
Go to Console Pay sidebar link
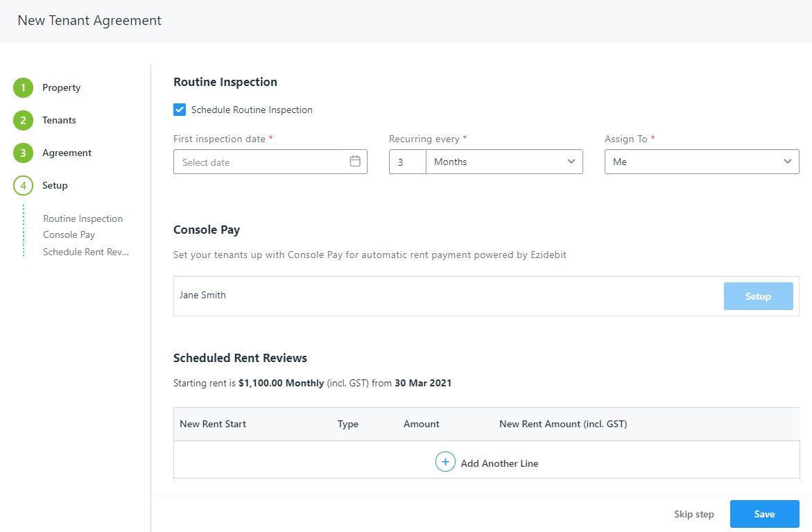[x=69, y=234]
